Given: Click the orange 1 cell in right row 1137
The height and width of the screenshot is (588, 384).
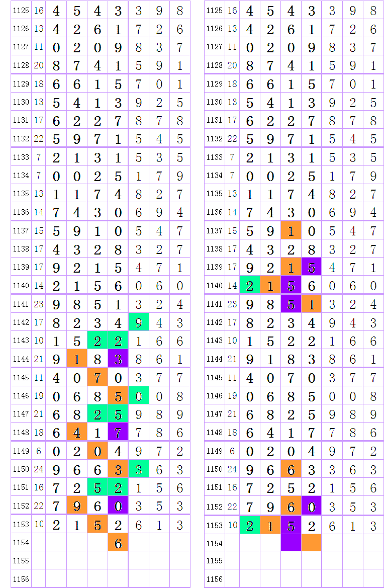Looking at the screenshot, I should click(291, 231).
